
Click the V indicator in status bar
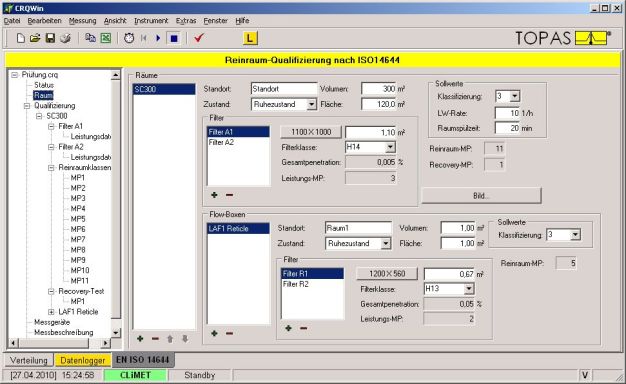585,375
